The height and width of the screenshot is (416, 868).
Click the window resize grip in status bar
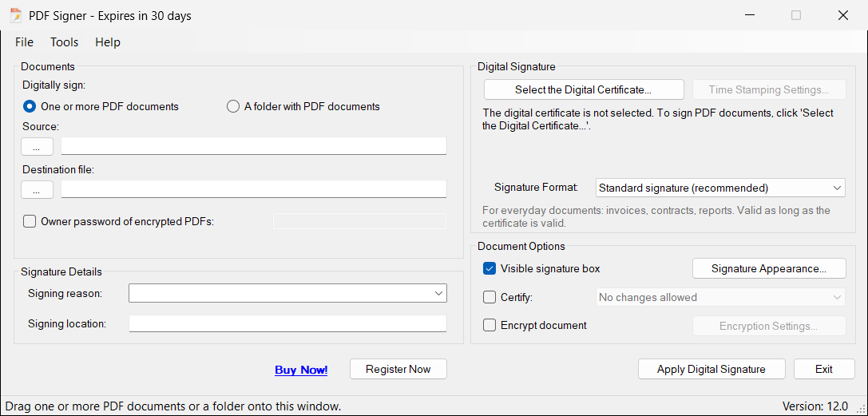[x=860, y=408]
